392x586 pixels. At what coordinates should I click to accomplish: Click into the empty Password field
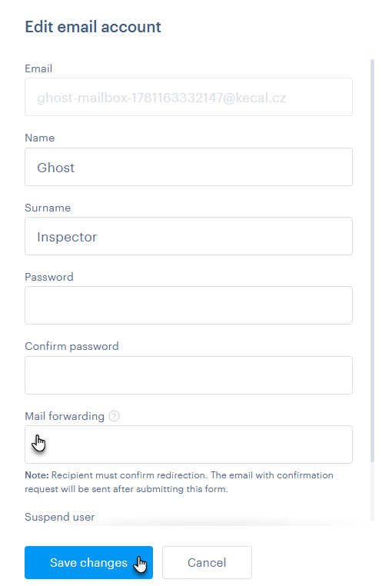188,305
